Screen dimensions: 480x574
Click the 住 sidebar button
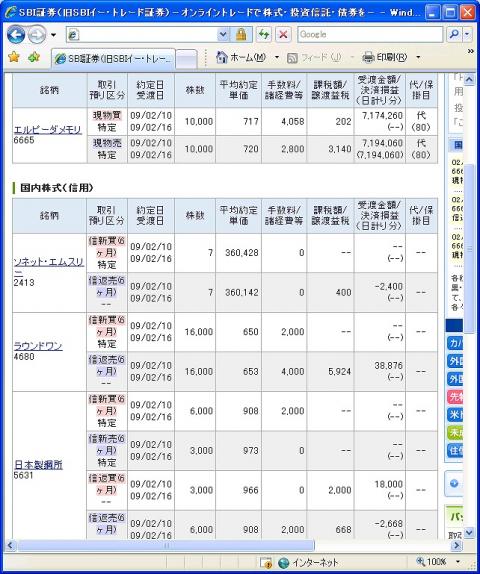(455, 450)
